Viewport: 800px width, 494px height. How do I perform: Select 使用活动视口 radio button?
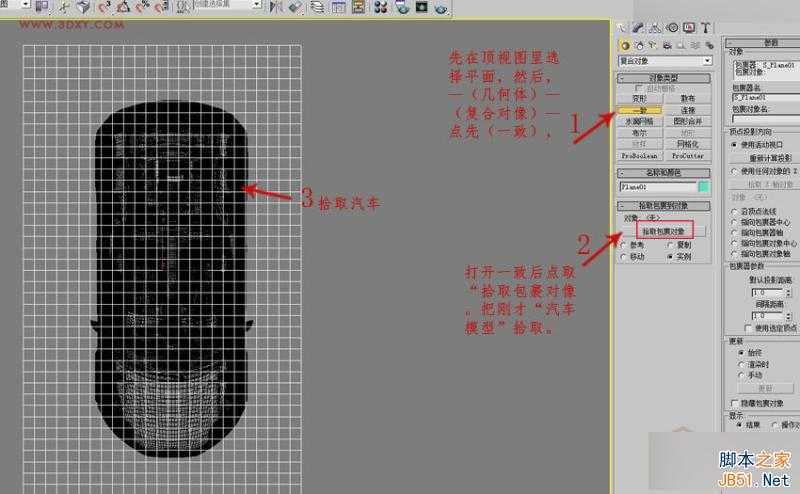pos(735,145)
